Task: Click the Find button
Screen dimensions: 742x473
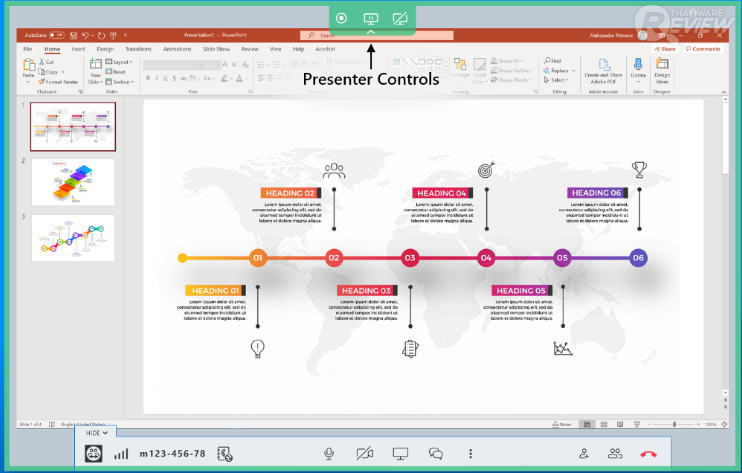Action: point(552,61)
